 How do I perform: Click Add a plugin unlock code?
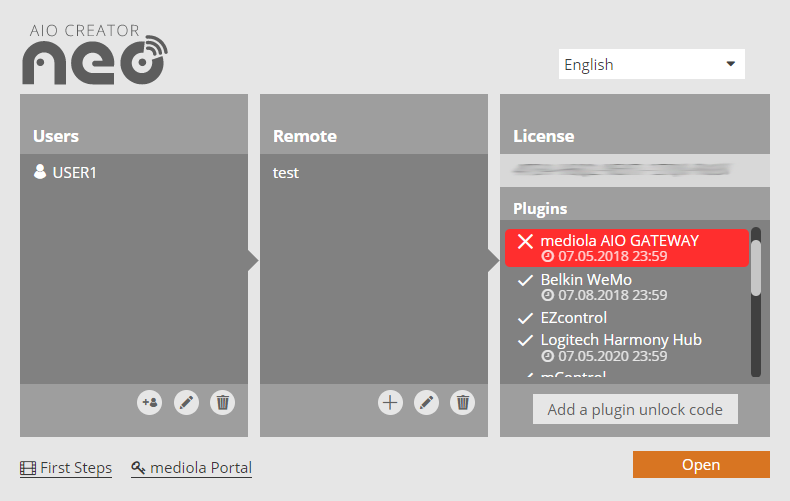click(x=635, y=409)
